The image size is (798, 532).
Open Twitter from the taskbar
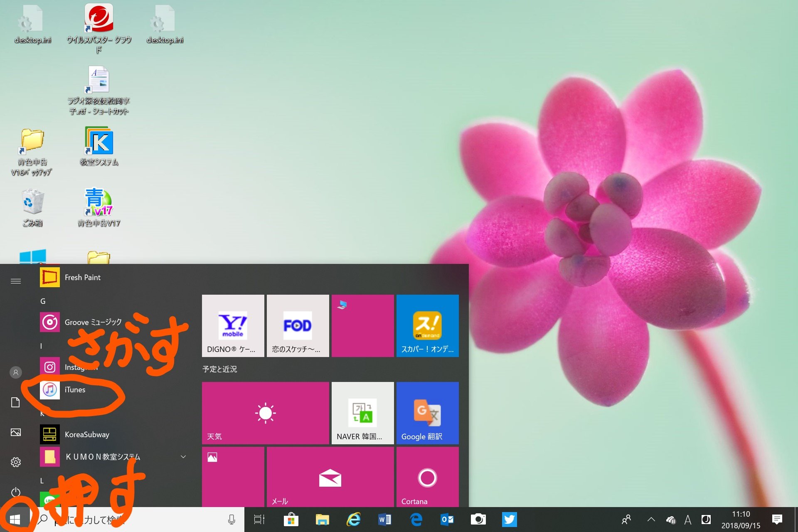click(509, 520)
